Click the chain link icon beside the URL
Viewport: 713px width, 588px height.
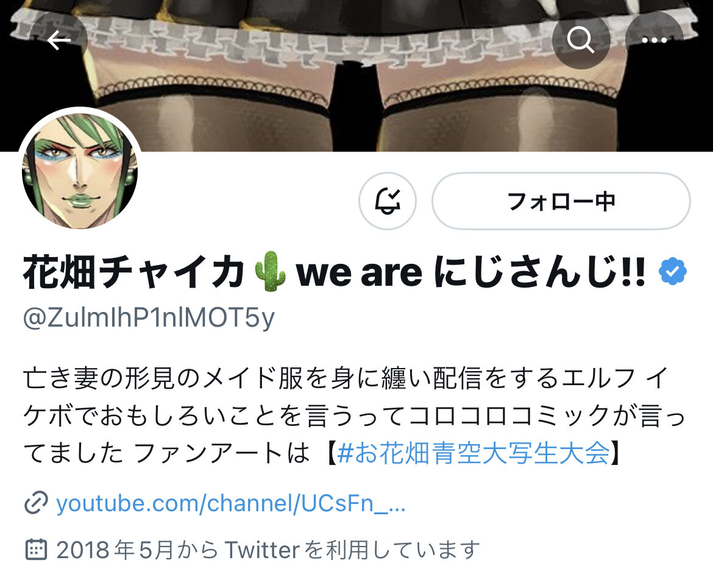point(36,503)
